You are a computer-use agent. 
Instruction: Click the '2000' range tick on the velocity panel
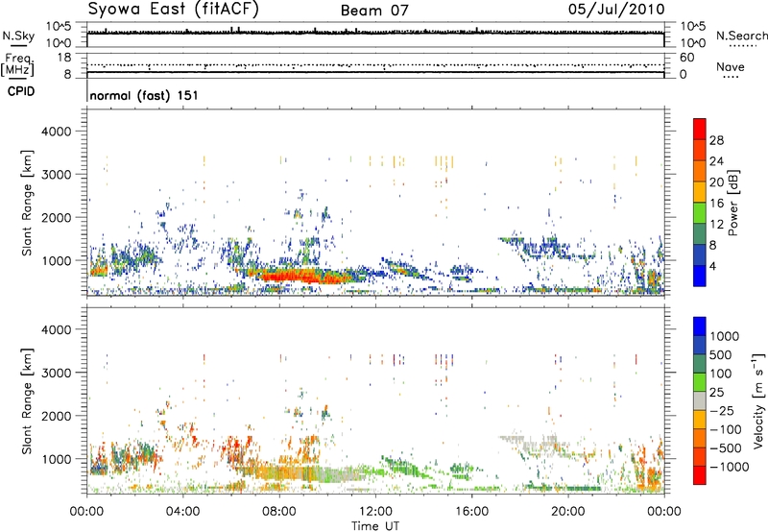[x=57, y=416]
